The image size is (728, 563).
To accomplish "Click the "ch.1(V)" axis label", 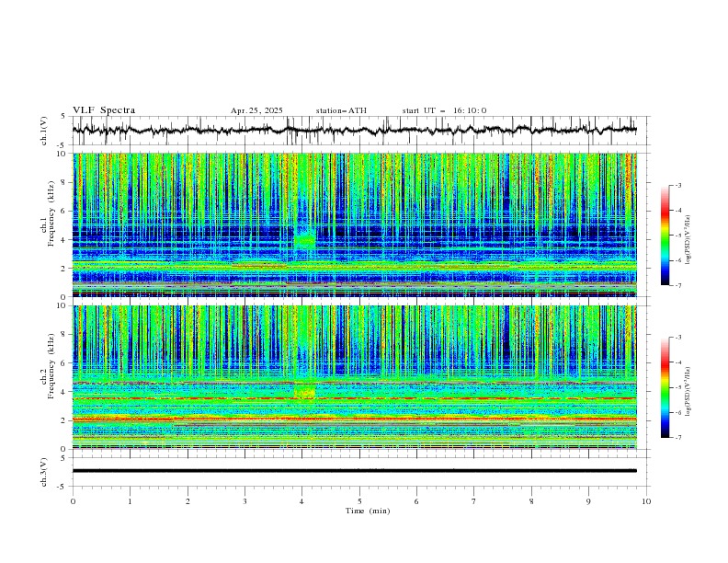I will pos(44,131).
